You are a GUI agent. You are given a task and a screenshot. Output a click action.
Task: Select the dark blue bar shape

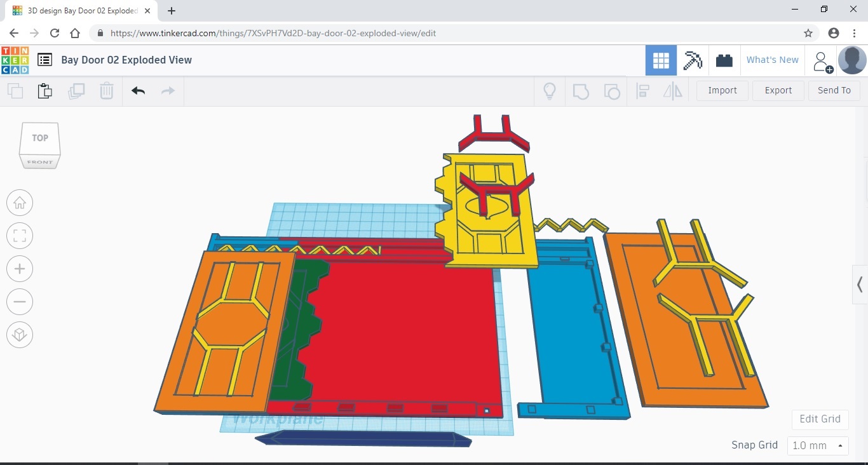363,438
